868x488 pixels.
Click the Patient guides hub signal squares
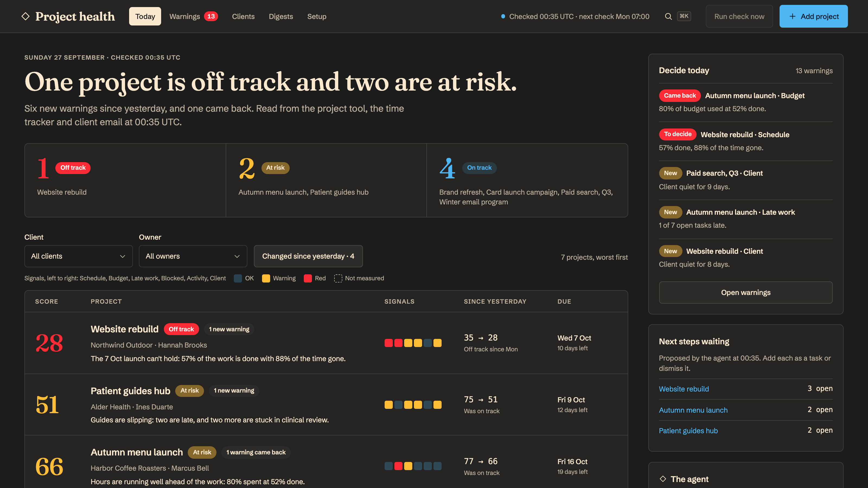[x=413, y=404]
